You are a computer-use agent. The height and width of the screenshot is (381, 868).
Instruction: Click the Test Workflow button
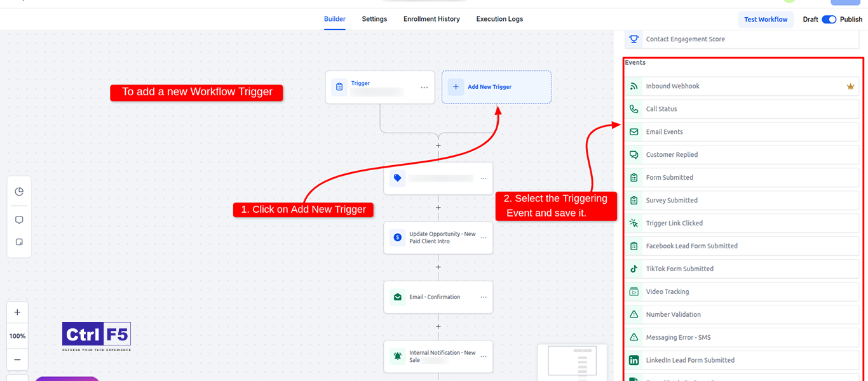tap(766, 19)
